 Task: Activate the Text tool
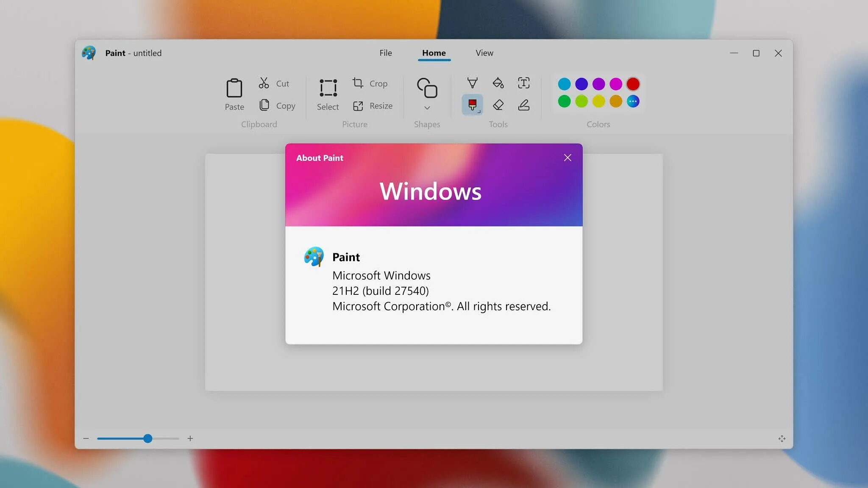point(523,83)
